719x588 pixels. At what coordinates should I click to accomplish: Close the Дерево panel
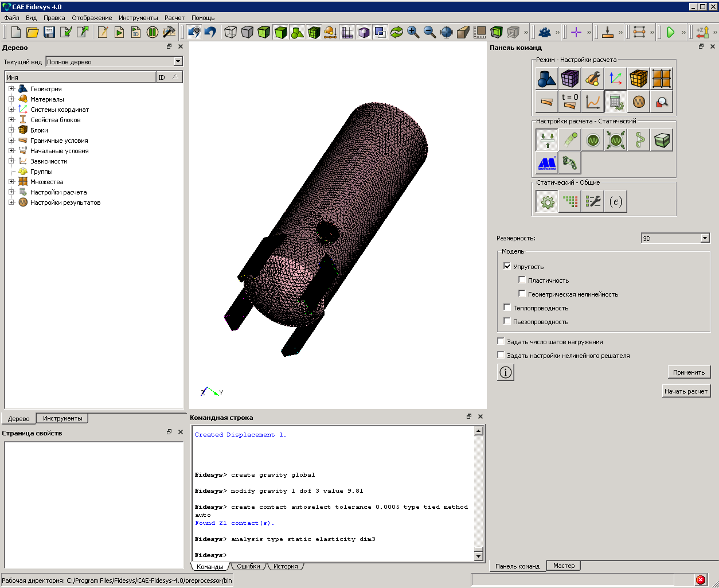tap(181, 47)
